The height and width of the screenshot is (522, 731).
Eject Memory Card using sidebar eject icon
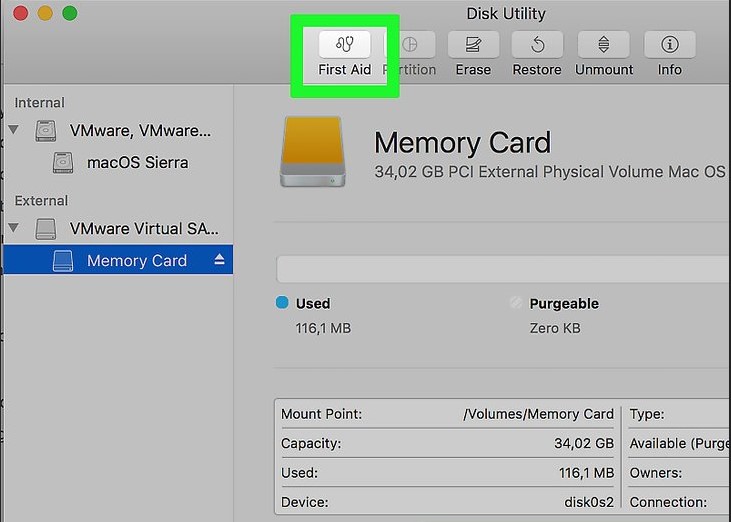pos(219,260)
